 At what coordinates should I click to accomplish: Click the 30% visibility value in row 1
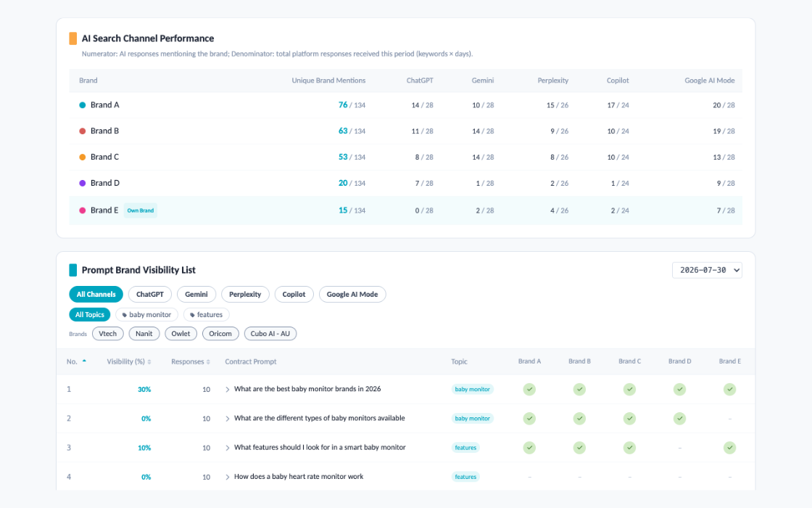pos(144,389)
